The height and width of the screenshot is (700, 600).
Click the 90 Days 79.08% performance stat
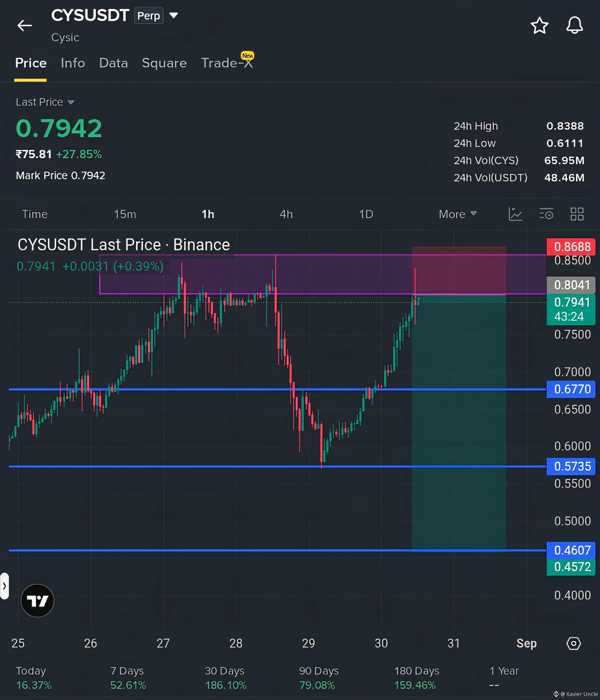point(319,678)
